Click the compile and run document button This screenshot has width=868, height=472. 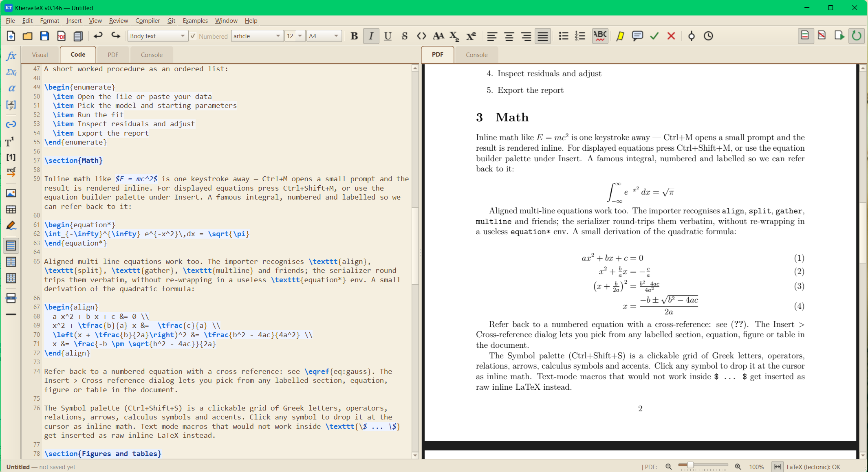(839, 36)
